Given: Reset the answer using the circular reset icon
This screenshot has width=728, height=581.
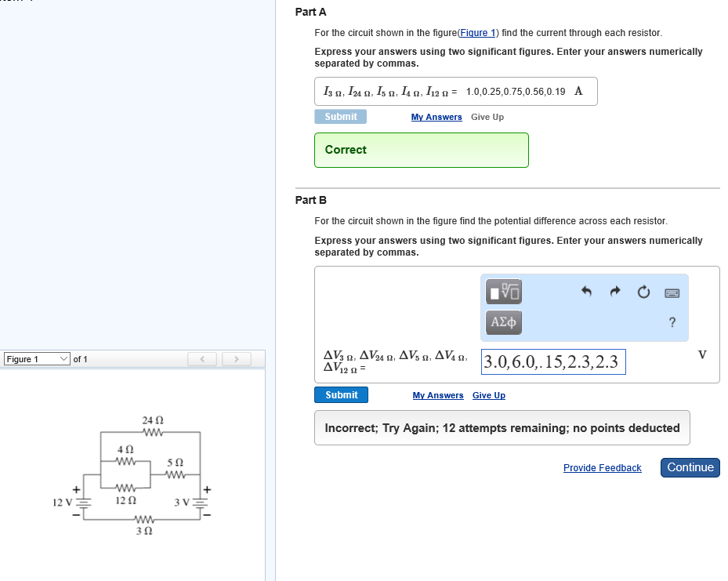Looking at the screenshot, I should click(643, 291).
